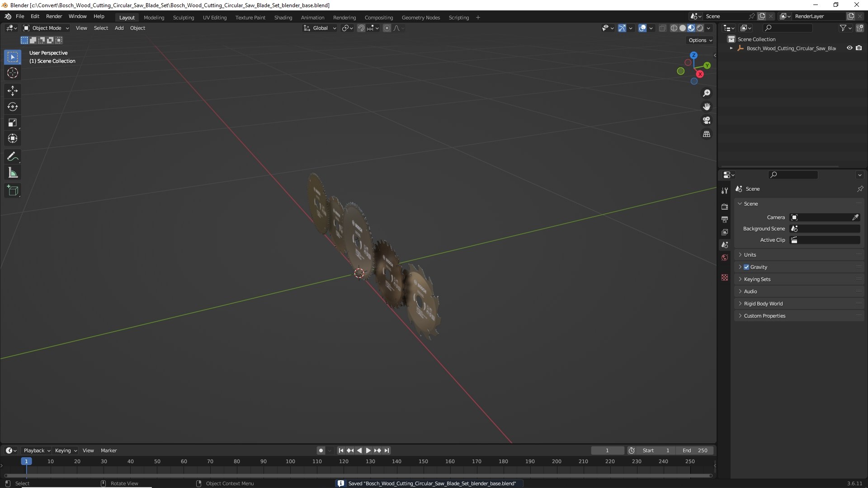The width and height of the screenshot is (868, 488).
Task: Activate the Transform tool
Action: [x=13, y=138]
